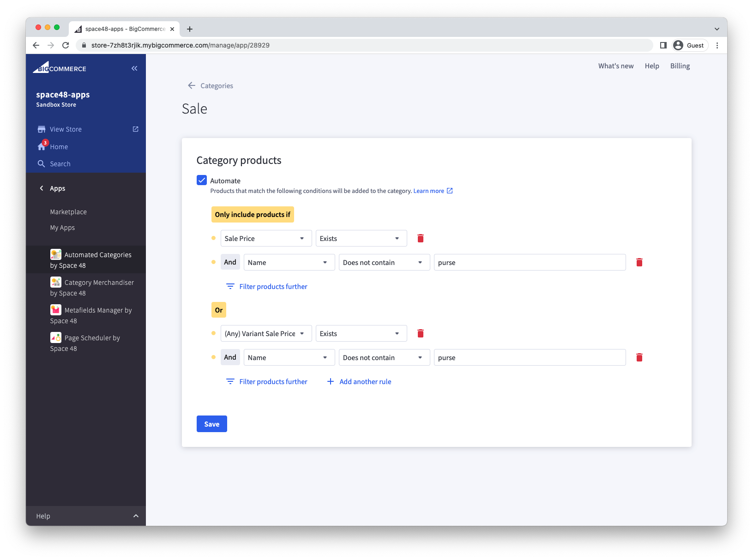Click the browser forward arrow

click(x=51, y=45)
